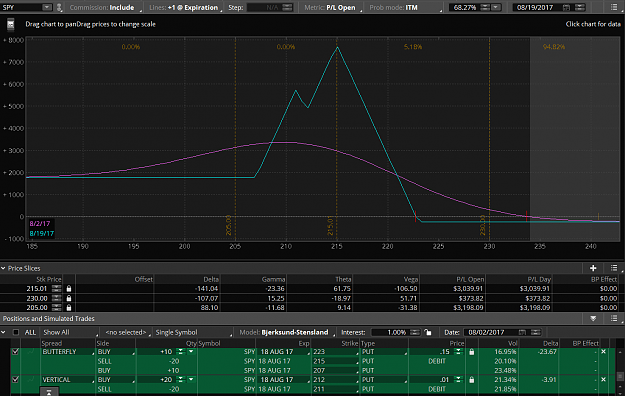
Task: Click the Interest 1.00% input field
Action: click(x=390, y=332)
